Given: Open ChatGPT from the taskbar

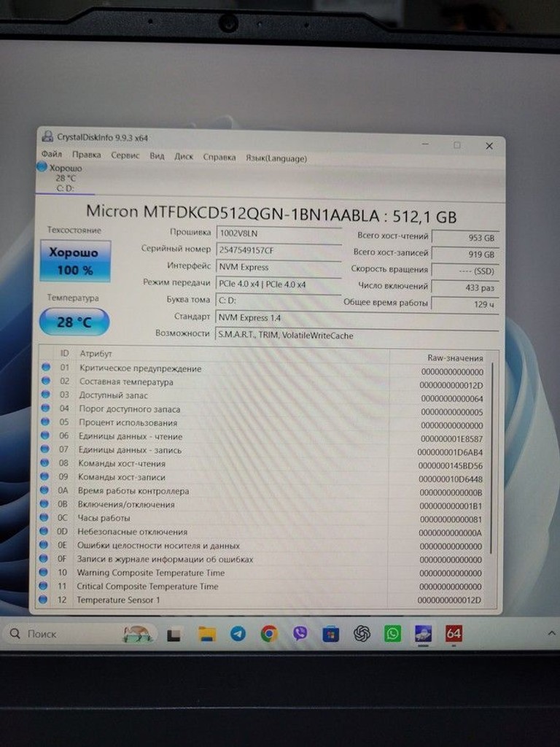Looking at the screenshot, I should (x=362, y=634).
